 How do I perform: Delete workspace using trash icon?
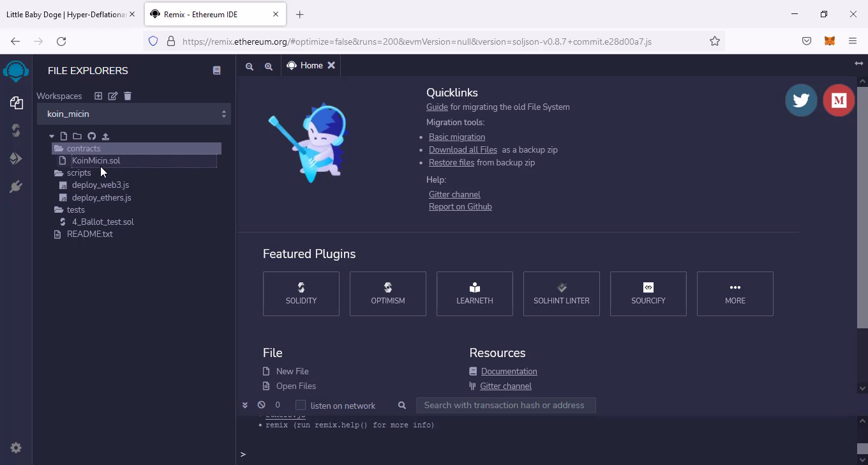click(x=128, y=96)
